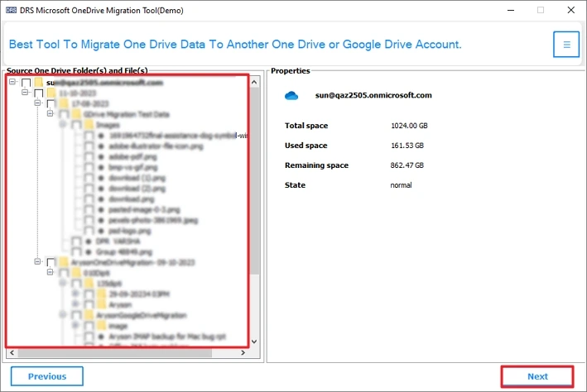This screenshot has height=392, width=587.
Task: Select the Group 48849.png checkbox
Action: click(x=76, y=252)
